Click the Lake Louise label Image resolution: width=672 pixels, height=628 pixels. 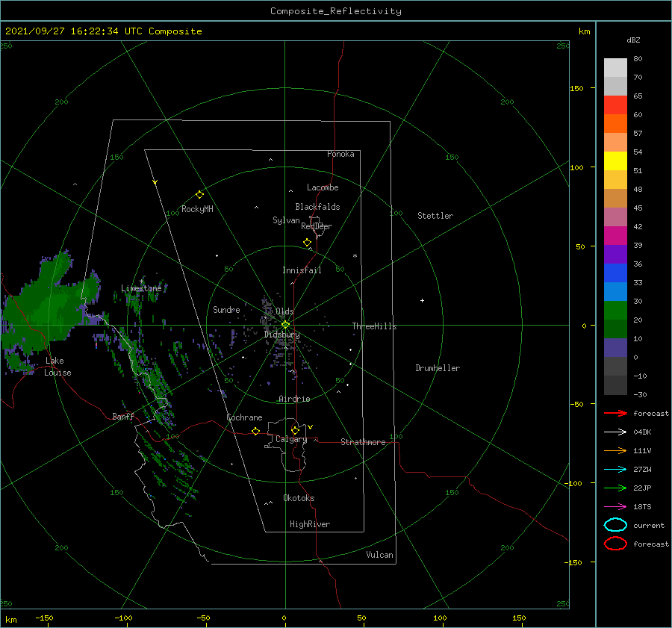[57, 367]
